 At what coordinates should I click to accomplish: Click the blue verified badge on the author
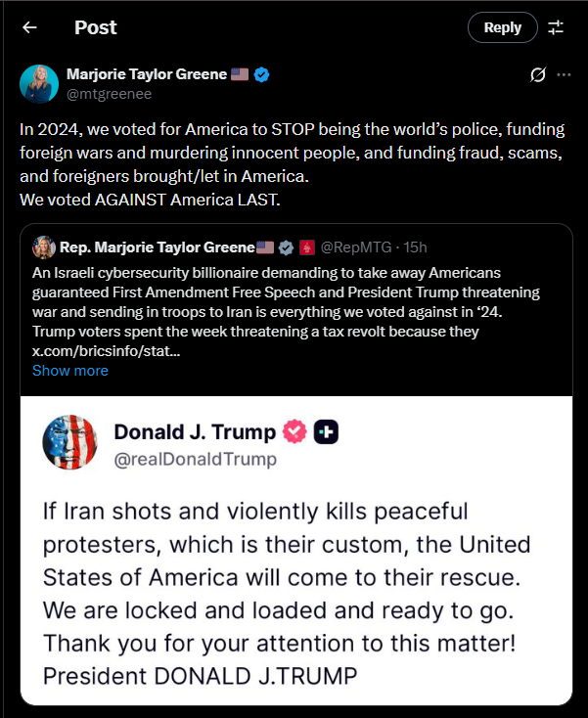coord(262,74)
